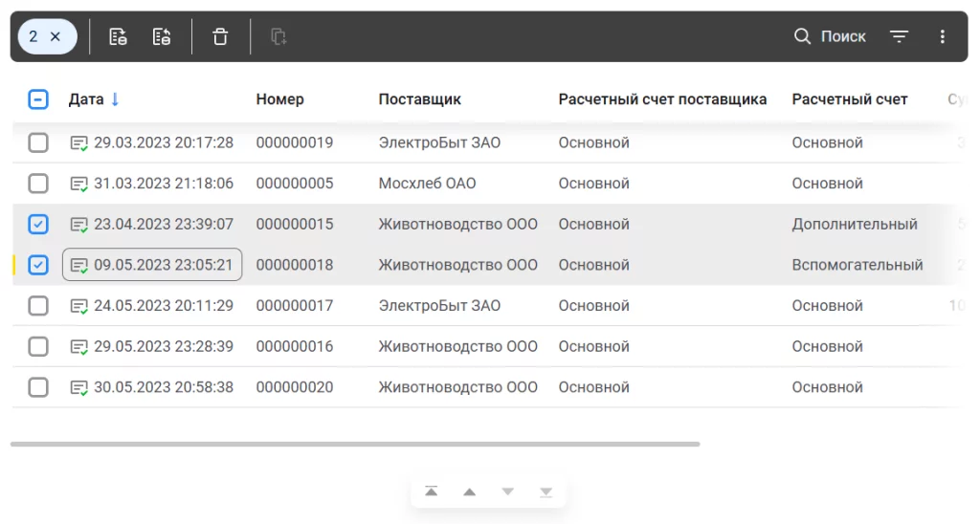Click the Номер column header
Viewport: 980px width, 524px height.
[x=279, y=99]
